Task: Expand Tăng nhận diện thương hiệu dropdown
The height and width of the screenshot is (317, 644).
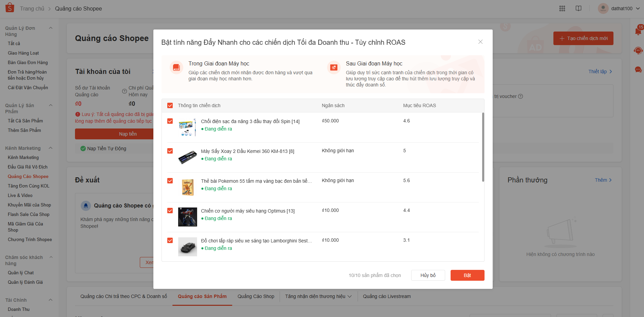Action: (318, 296)
